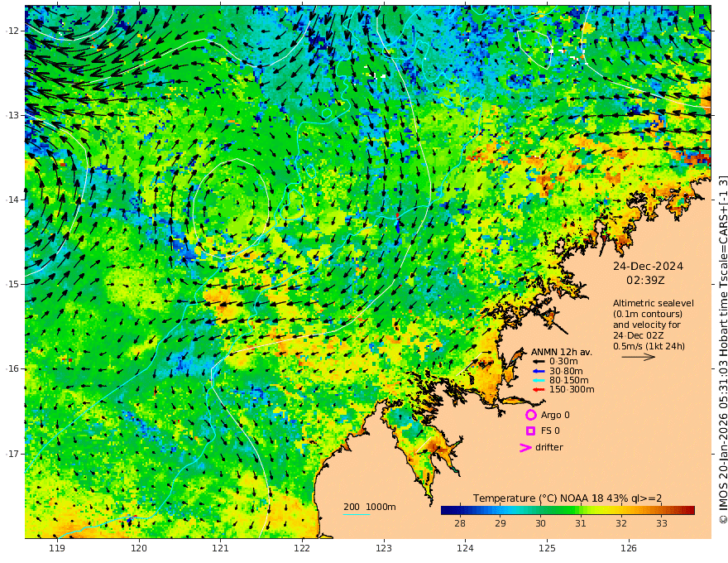The width and height of the screenshot is (728, 563).
Task: Click the longitude axis label '119'
Action: click(57, 549)
